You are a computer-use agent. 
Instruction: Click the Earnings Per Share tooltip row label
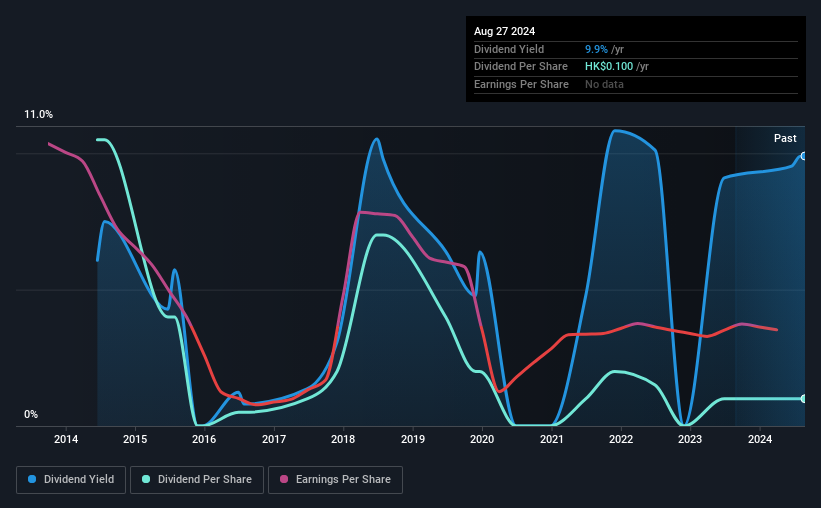(x=521, y=84)
